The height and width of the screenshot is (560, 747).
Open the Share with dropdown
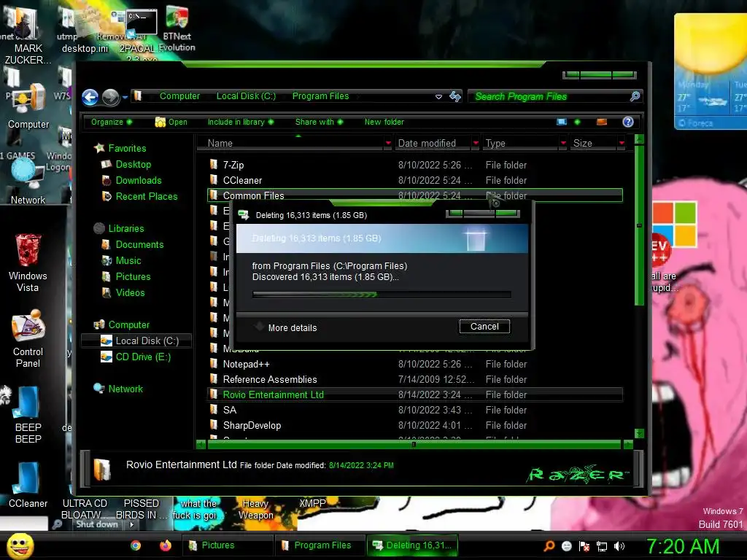tap(319, 122)
